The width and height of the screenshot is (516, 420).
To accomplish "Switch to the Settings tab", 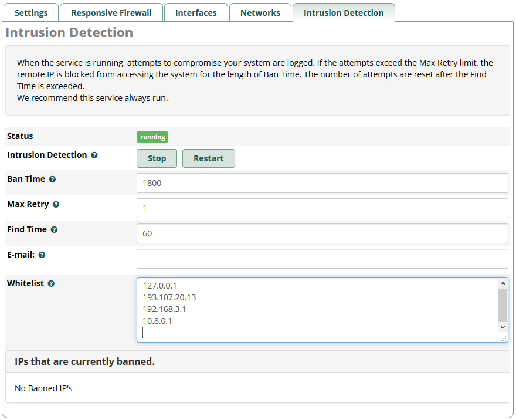I will pos(31,13).
